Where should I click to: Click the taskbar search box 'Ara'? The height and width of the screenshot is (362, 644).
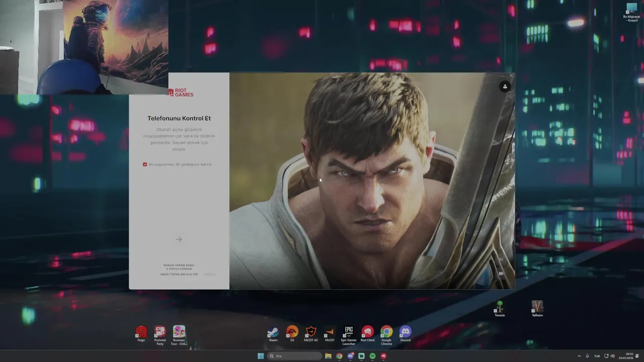pyautogui.click(x=294, y=356)
